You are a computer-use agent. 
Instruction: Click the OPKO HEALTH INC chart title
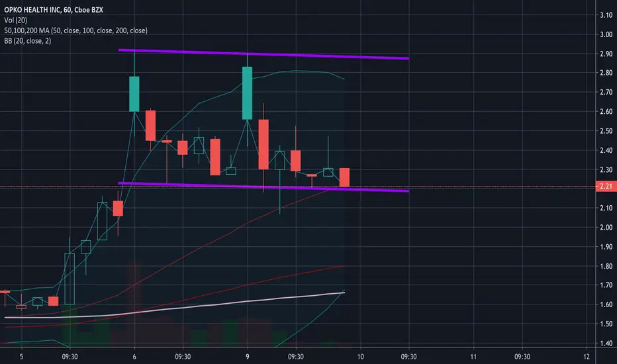(x=54, y=9)
